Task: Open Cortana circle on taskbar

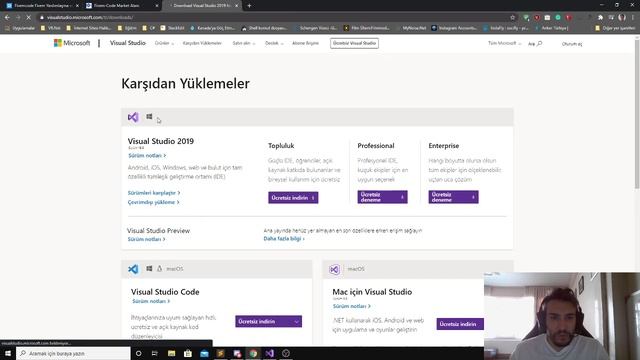Action: [138, 353]
